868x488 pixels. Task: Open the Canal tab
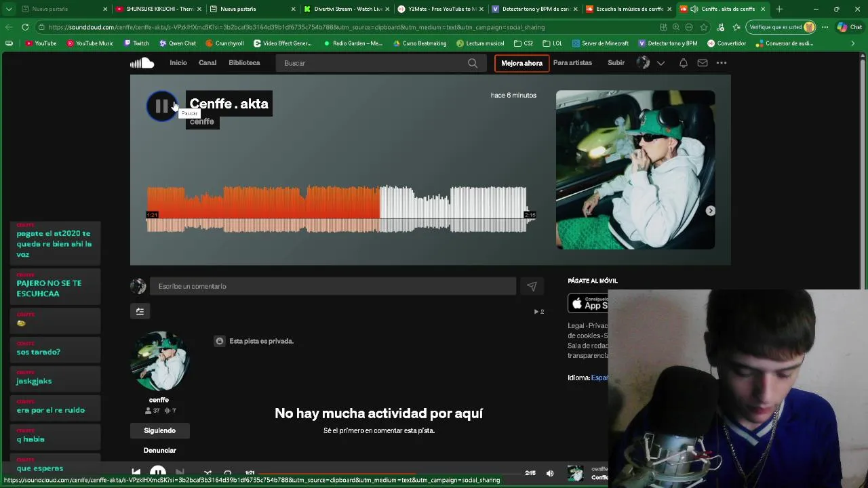pos(208,62)
